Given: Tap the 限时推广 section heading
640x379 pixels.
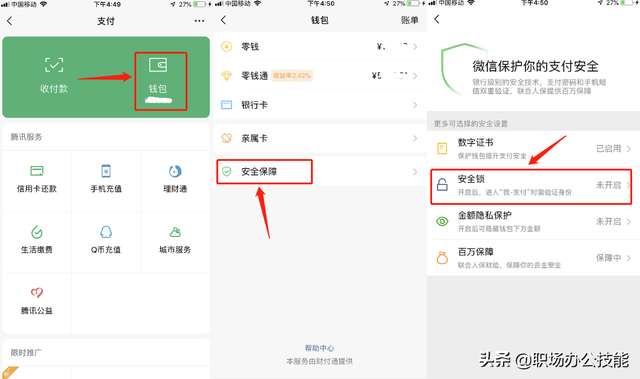Looking at the screenshot, I should [27, 352].
